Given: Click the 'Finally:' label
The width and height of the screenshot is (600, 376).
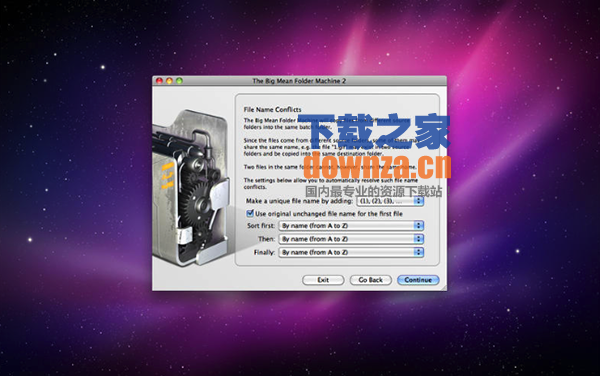Looking at the screenshot, I should (x=264, y=252).
